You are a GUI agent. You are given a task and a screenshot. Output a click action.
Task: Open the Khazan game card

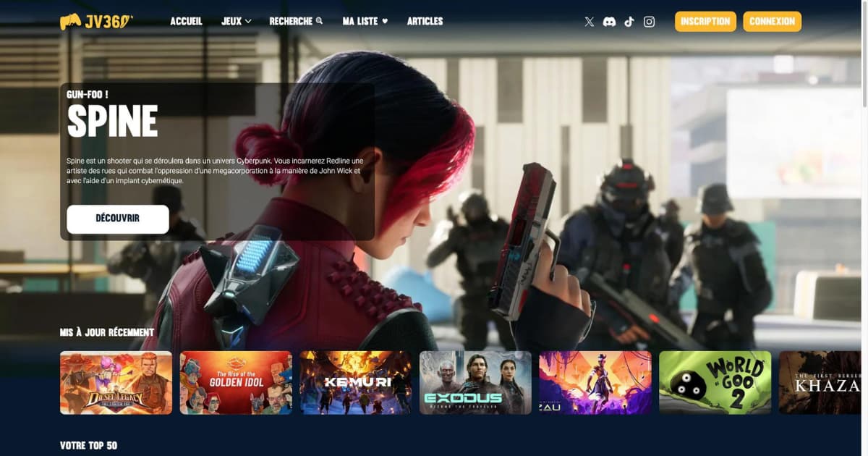click(x=820, y=383)
